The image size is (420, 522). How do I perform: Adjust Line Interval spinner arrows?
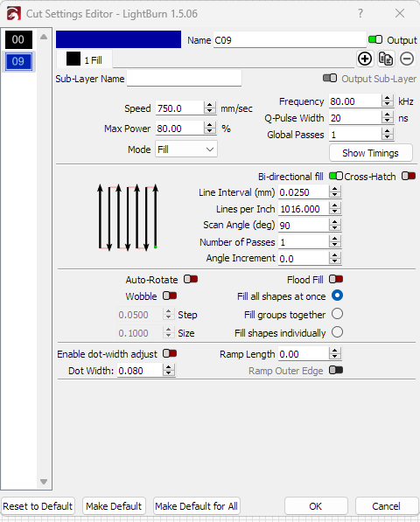tap(335, 191)
